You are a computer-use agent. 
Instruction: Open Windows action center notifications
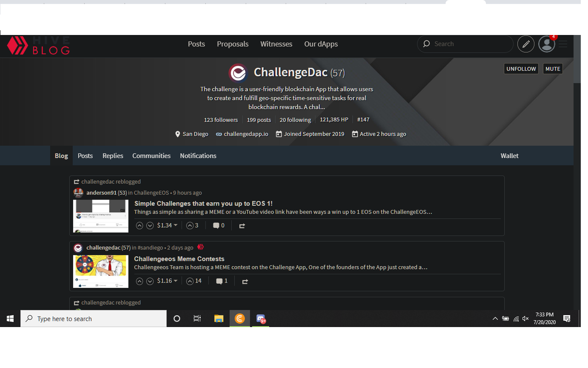(x=567, y=318)
